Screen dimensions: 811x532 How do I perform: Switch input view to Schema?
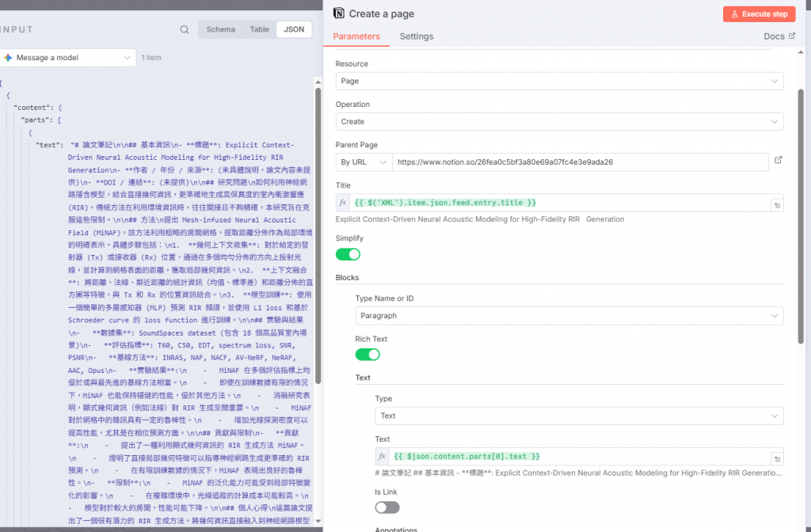(221, 29)
